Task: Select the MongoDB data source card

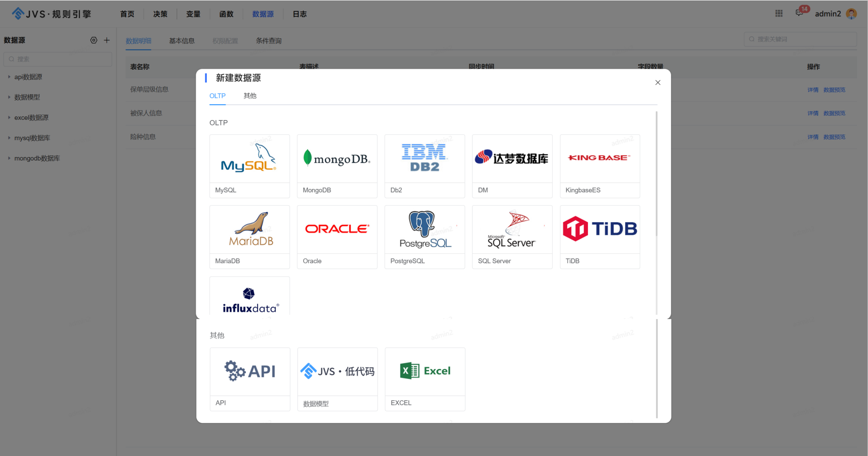Action: [337, 166]
